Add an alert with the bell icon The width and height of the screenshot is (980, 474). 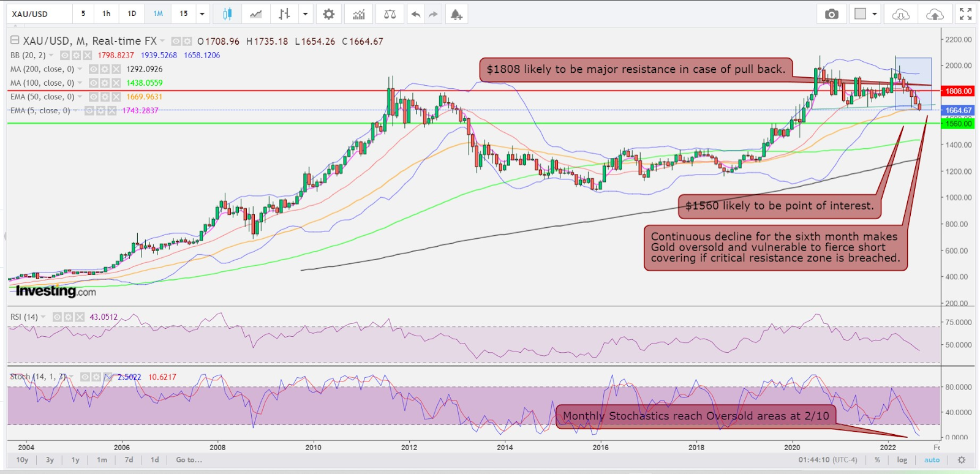[x=456, y=14]
